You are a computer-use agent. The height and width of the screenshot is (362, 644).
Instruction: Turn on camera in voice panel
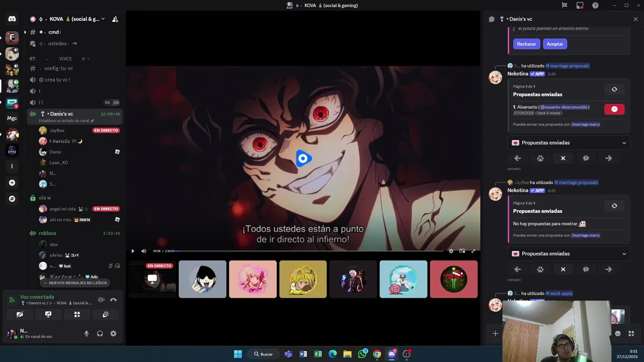(20, 314)
